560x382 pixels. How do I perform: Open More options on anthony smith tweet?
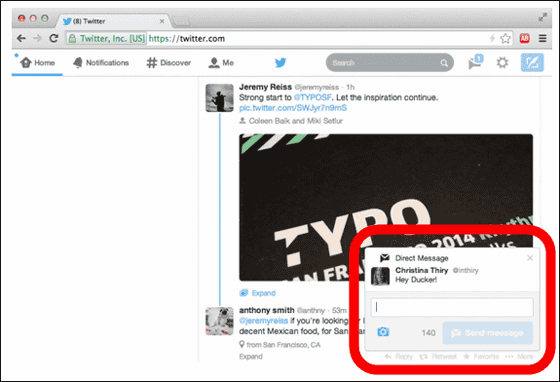coord(519,356)
